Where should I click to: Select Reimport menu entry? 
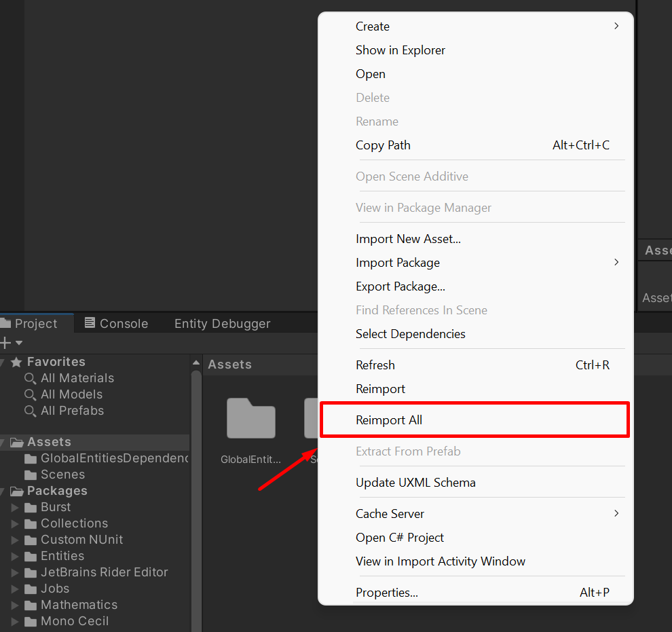click(476, 388)
